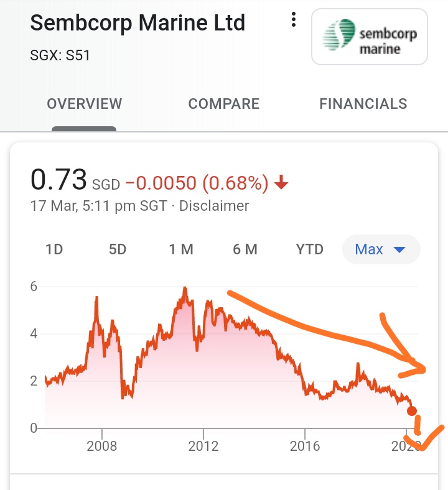
Task: Expand the Max range dropdown
Action: (x=380, y=249)
